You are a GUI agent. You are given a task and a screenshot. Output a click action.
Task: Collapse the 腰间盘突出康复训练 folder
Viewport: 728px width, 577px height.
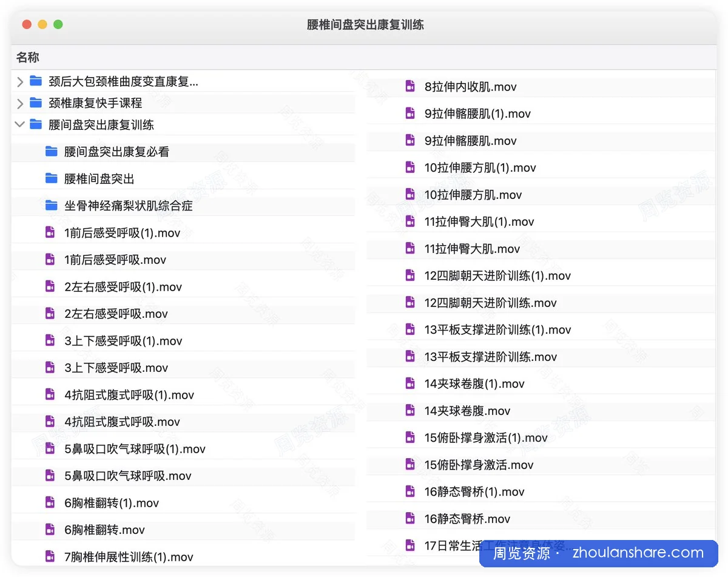tap(20, 124)
